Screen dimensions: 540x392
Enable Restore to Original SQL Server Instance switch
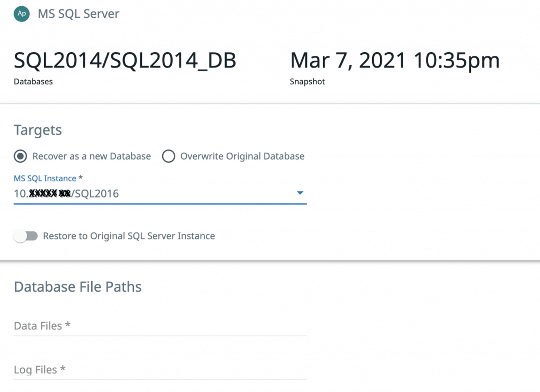pyautogui.click(x=26, y=236)
